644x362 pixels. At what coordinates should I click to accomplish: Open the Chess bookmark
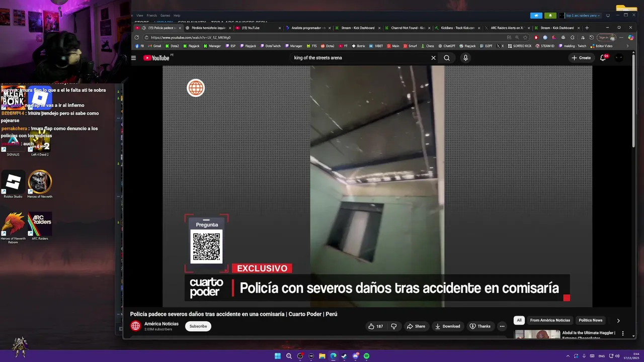tap(428, 46)
